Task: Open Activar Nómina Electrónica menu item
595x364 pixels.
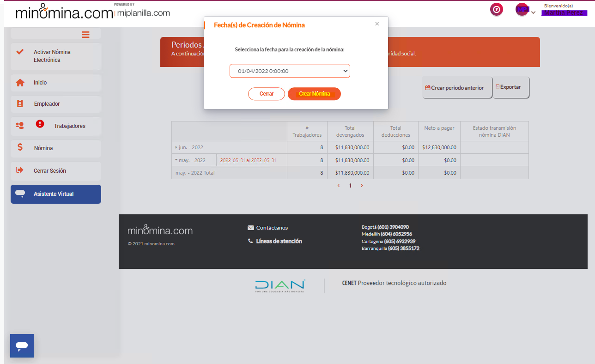Action: [56, 56]
